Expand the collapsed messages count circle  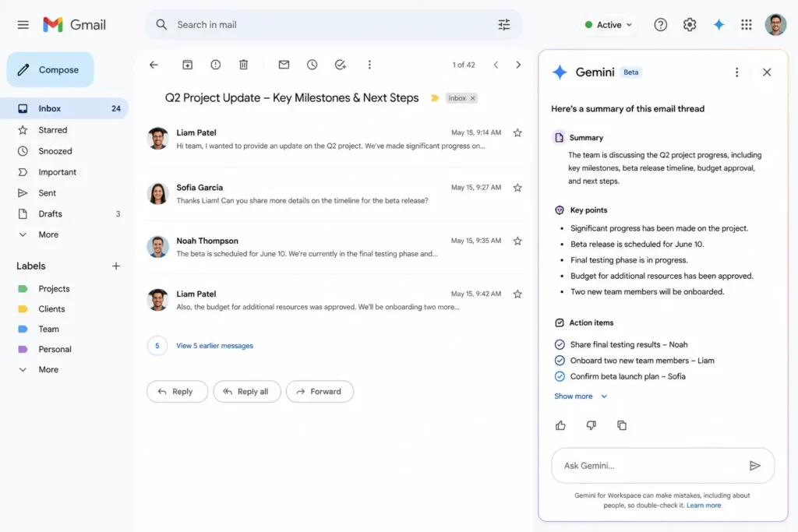(157, 346)
